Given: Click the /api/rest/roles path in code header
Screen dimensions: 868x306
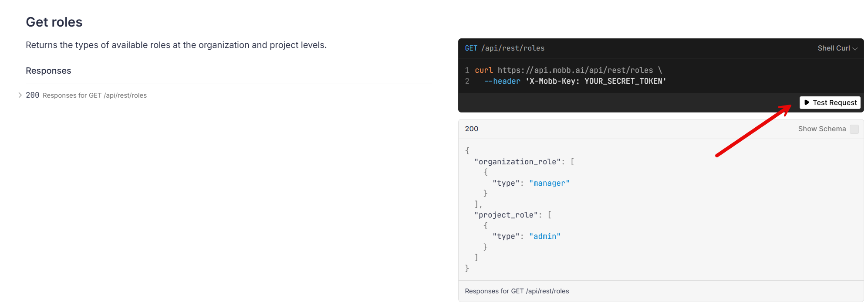Looking at the screenshot, I should click(x=513, y=48).
